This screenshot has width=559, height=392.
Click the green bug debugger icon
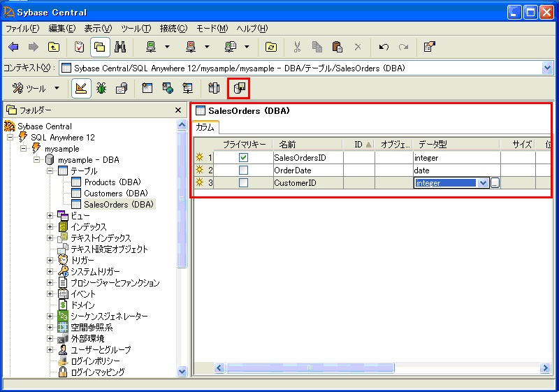tap(101, 89)
